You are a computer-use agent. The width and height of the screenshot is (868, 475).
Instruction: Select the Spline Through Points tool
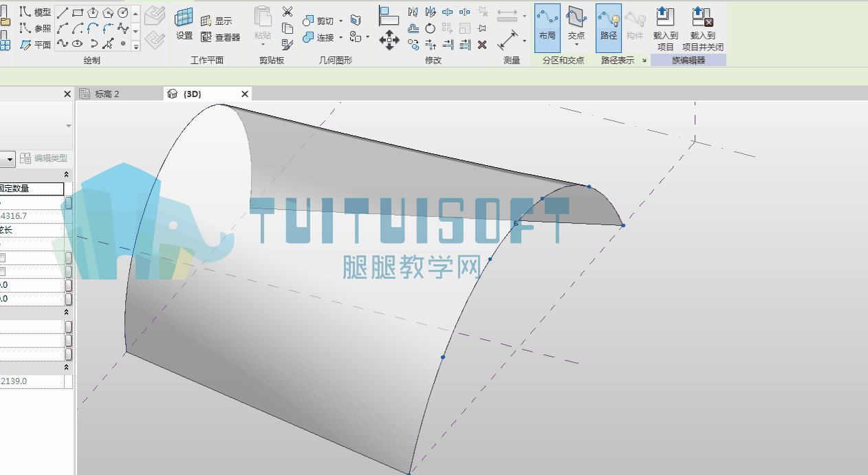coord(63,44)
